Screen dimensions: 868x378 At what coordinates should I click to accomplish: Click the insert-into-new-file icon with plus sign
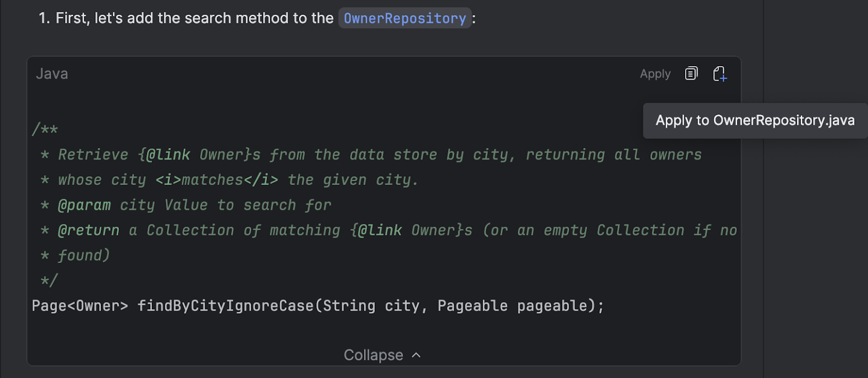coord(720,74)
